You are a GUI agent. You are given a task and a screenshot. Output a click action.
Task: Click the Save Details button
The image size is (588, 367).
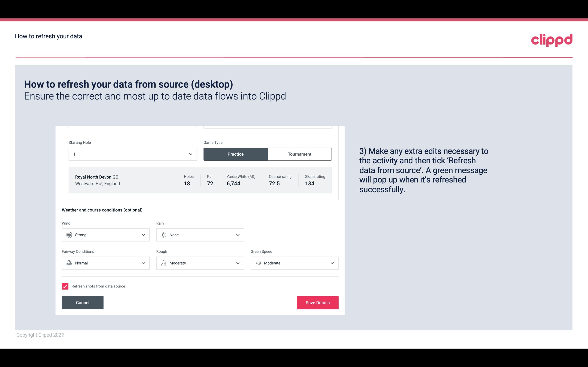pyautogui.click(x=317, y=302)
